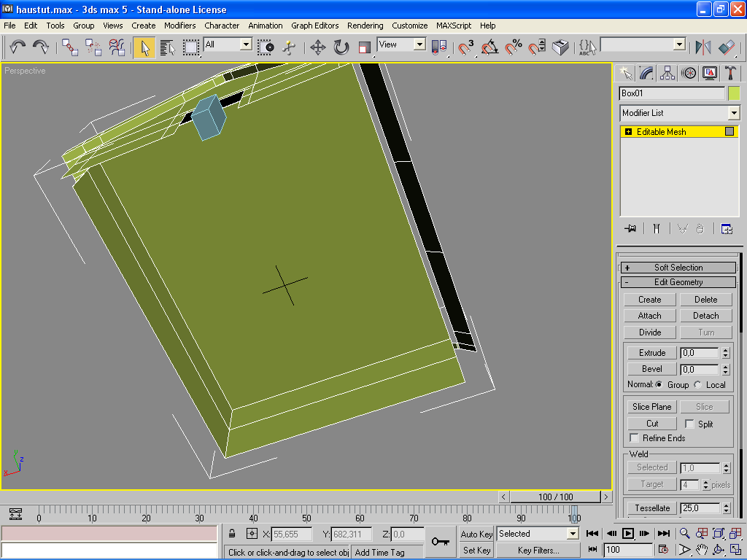Open the Rendering menu
Image resolution: width=747 pixels, height=560 pixels.
tap(365, 26)
